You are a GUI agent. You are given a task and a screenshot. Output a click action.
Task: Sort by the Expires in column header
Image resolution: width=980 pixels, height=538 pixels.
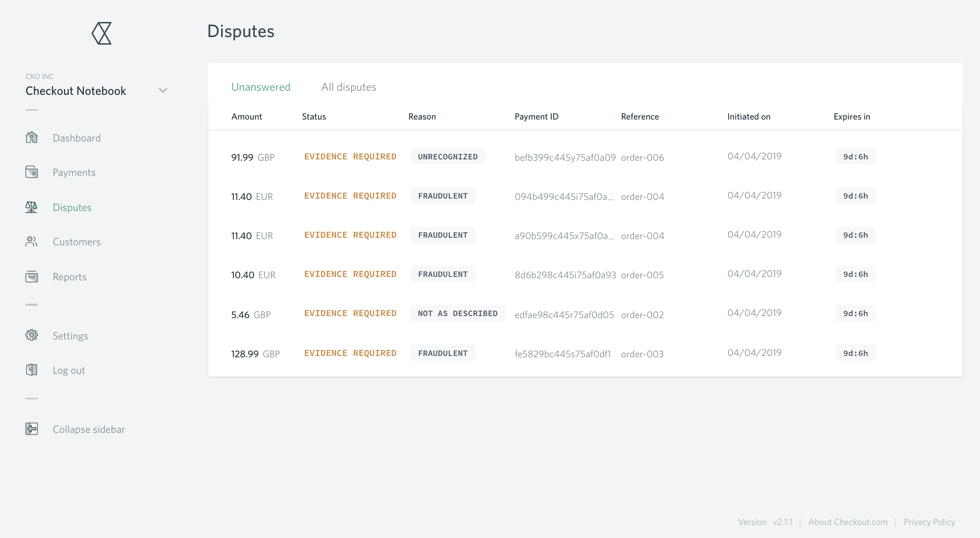[x=852, y=116]
